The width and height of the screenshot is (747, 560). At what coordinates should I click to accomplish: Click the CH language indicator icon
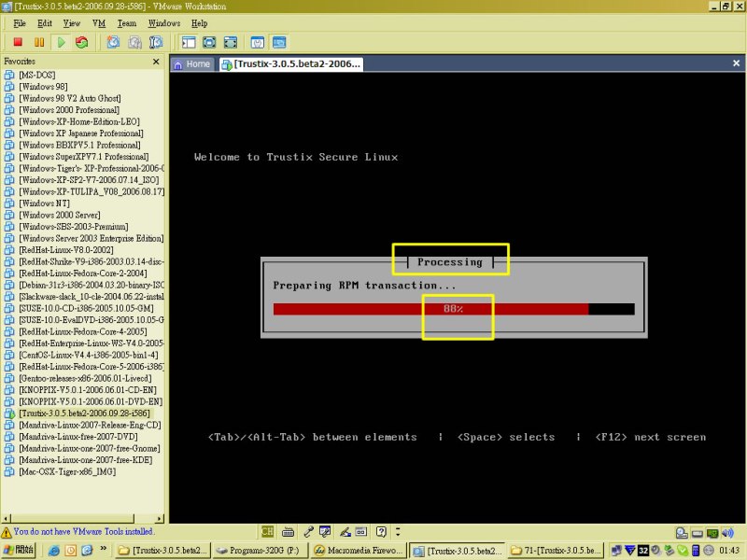tap(267, 531)
